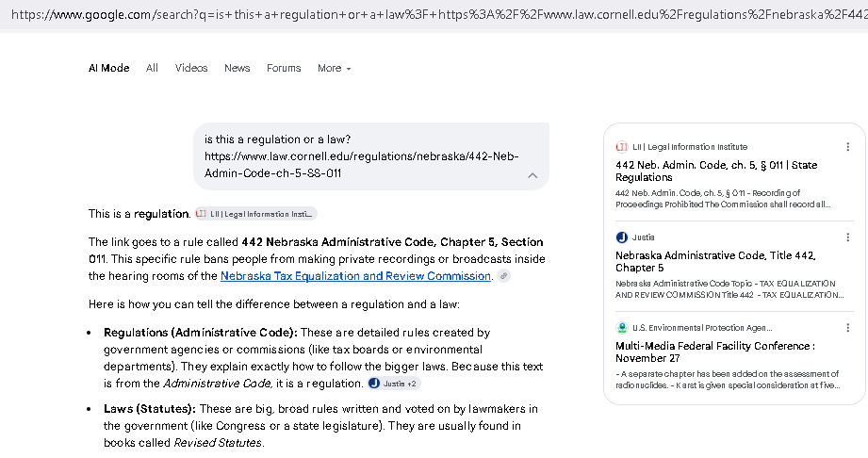868x458 pixels.
Task: Expand the More dropdown menu
Action: 335,68
